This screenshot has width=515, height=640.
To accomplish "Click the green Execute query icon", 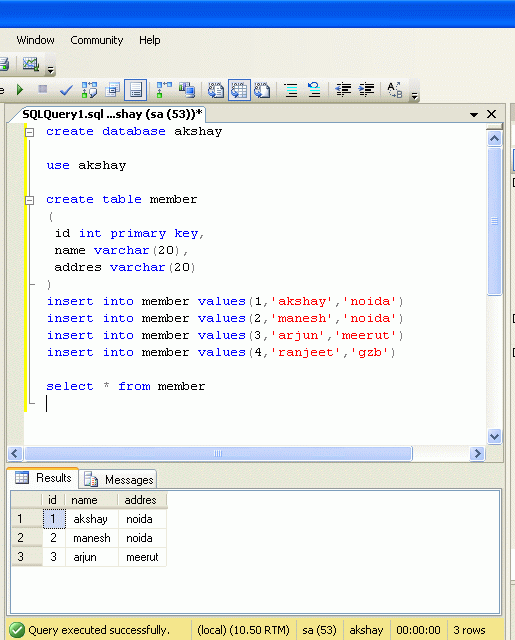I will pos(20,89).
